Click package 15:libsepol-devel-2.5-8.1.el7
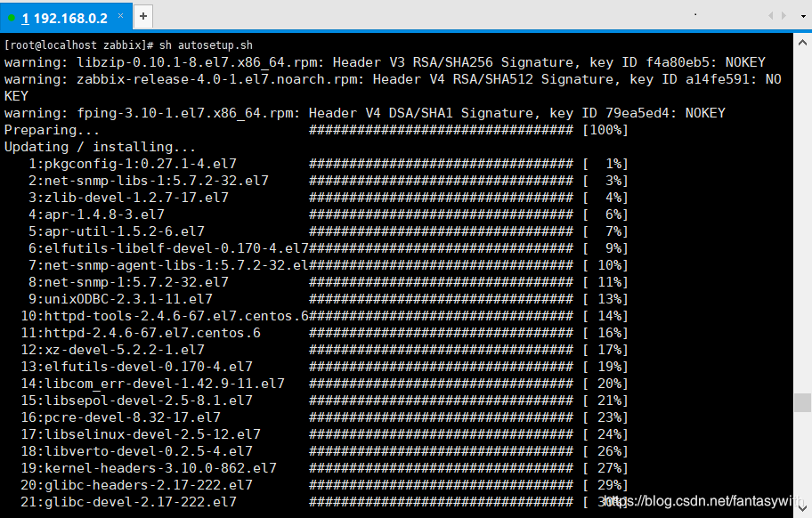Image resolution: width=812 pixels, height=518 pixels. coord(137,401)
